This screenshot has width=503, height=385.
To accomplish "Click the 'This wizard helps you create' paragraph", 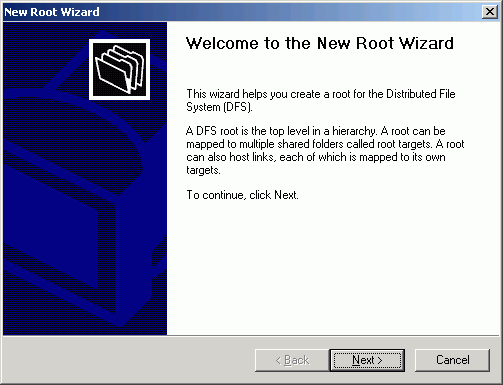I will pos(321,100).
